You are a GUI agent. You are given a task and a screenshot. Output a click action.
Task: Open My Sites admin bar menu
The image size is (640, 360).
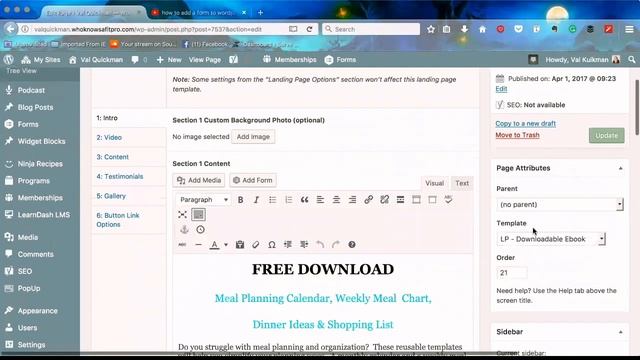point(41,60)
